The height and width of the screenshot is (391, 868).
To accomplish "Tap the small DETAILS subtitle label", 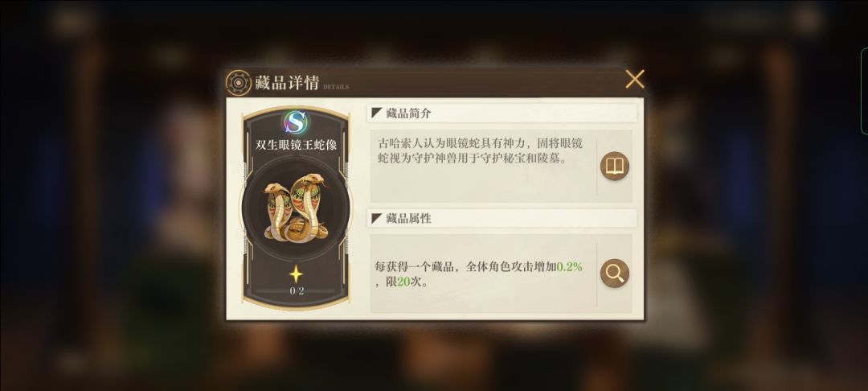I will (336, 87).
